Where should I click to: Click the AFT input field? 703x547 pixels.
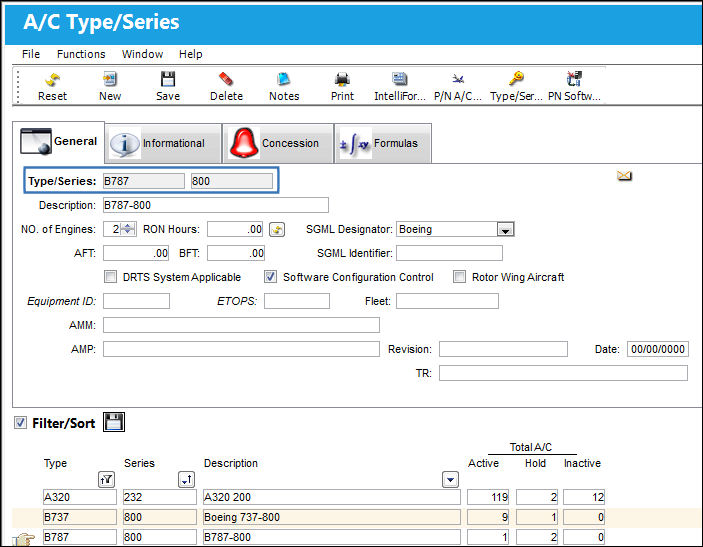click(136, 253)
